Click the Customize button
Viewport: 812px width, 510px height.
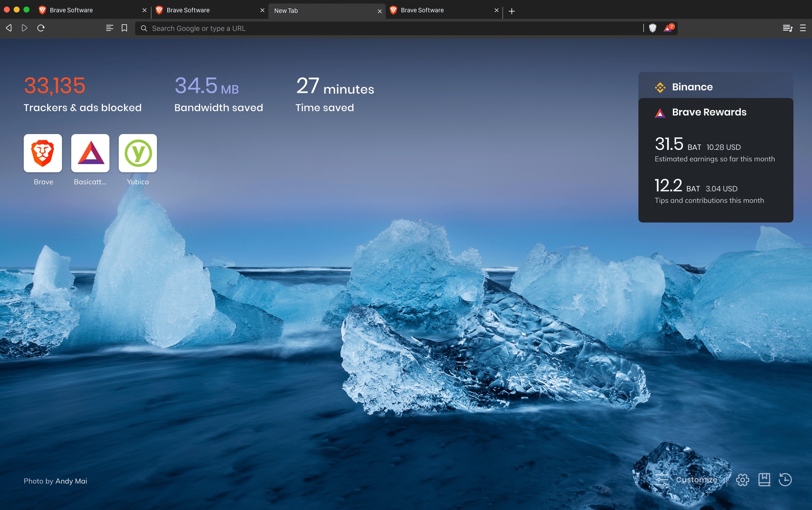686,480
